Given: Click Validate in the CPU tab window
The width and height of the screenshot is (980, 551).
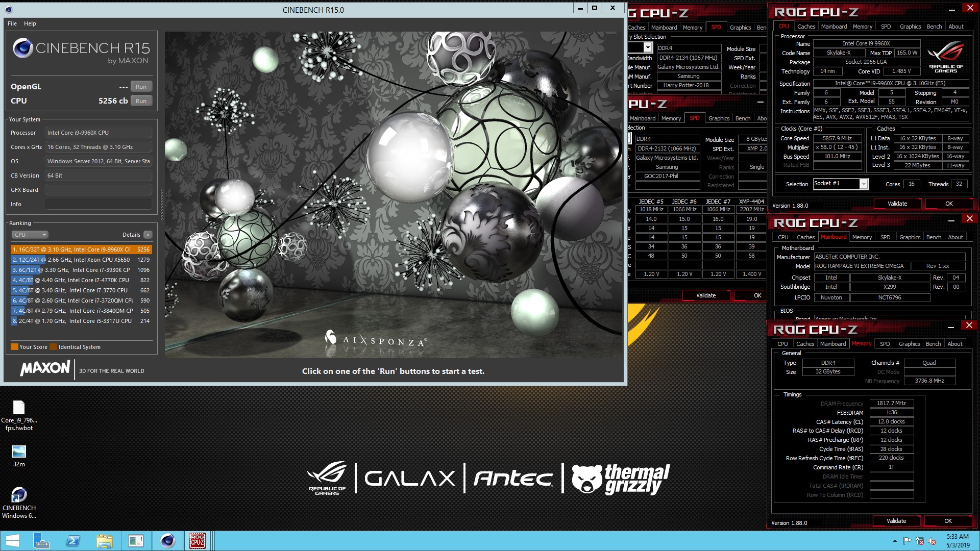Looking at the screenshot, I should click(897, 204).
